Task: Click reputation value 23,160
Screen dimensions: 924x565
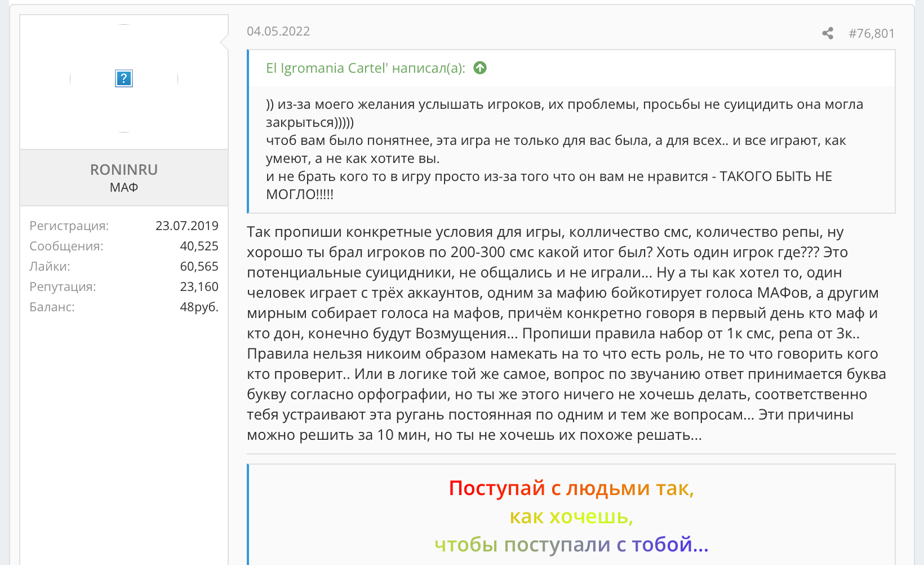Action: pyautogui.click(x=199, y=286)
